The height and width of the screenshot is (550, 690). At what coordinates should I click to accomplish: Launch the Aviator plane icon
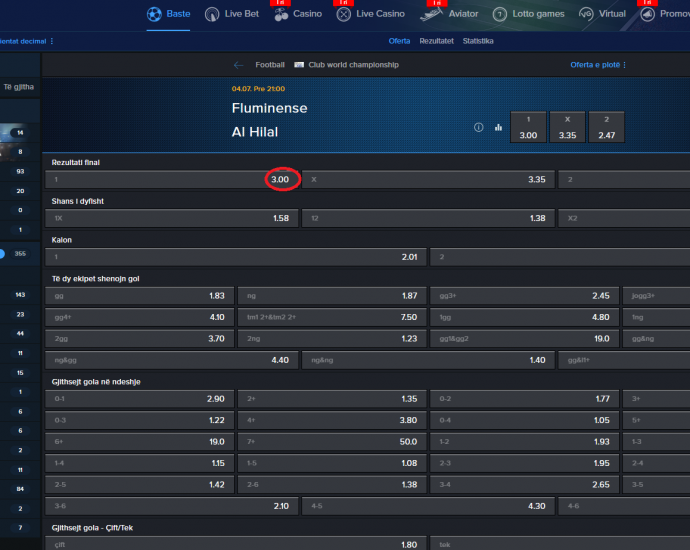(x=431, y=15)
